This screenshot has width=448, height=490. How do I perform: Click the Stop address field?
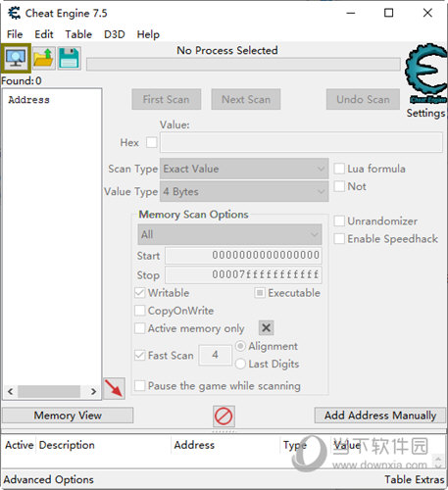243,275
